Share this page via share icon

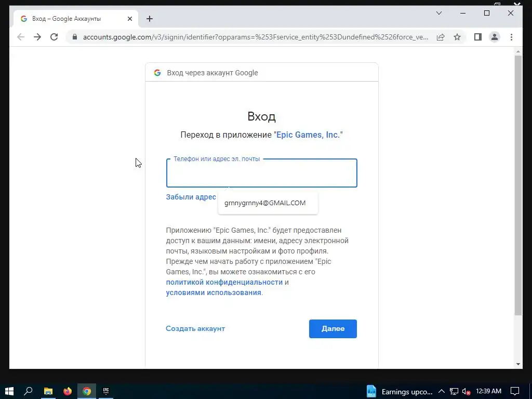click(441, 37)
